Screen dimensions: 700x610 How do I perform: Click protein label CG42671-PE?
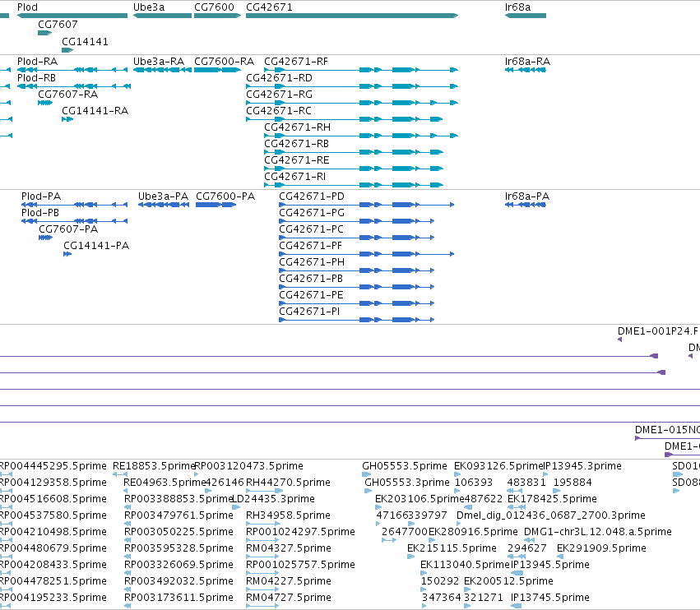311,295
